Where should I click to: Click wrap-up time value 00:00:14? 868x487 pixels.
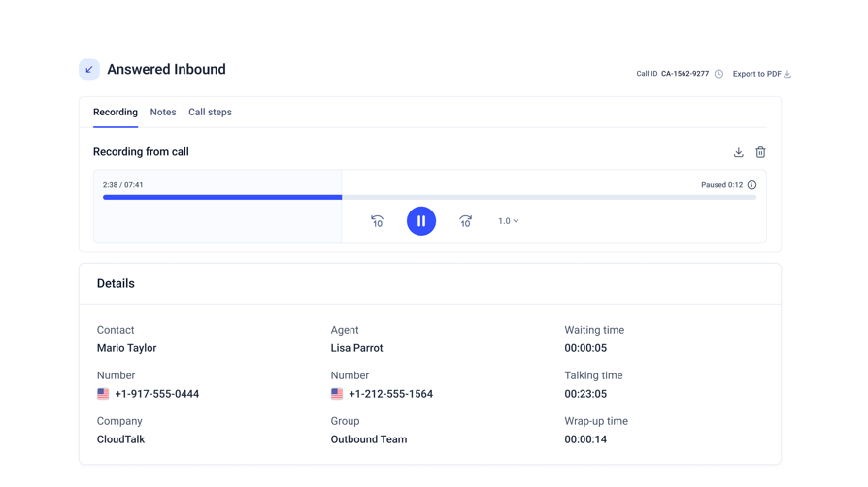pos(585,439)
